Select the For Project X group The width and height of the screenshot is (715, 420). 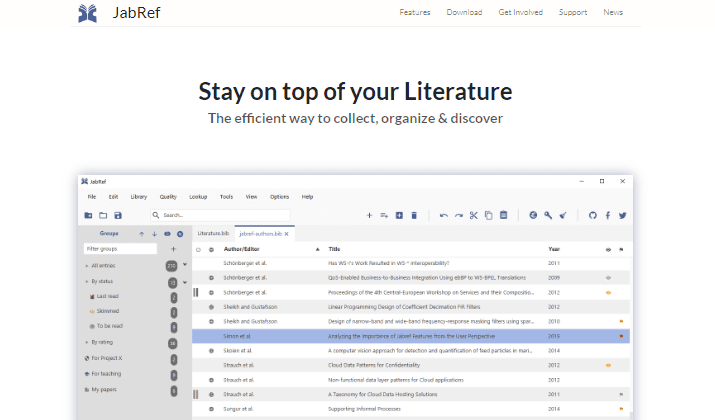click(106, 358)
